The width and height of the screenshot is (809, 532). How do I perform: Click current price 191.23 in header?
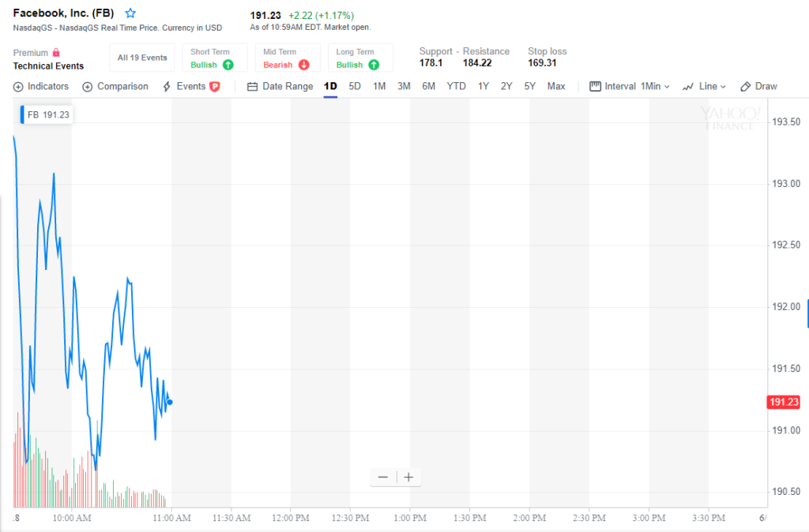(x=265, y=16)
